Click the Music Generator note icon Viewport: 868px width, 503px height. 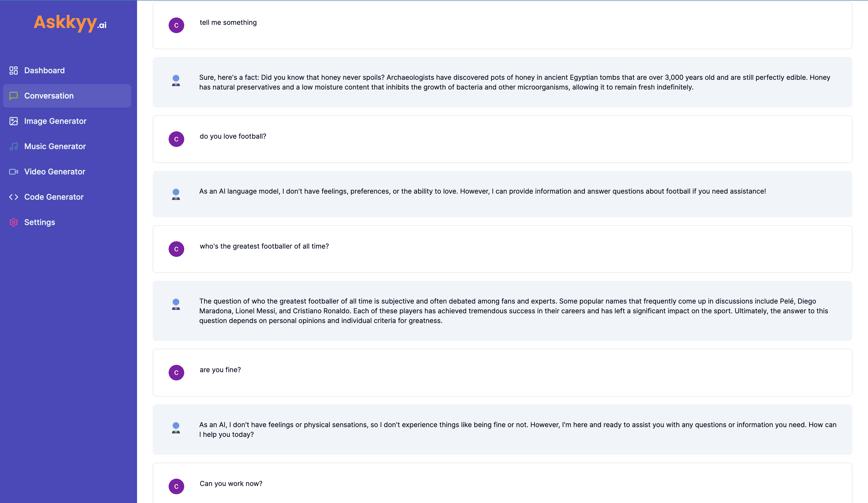pyautogui.click(x=13, y=146)
